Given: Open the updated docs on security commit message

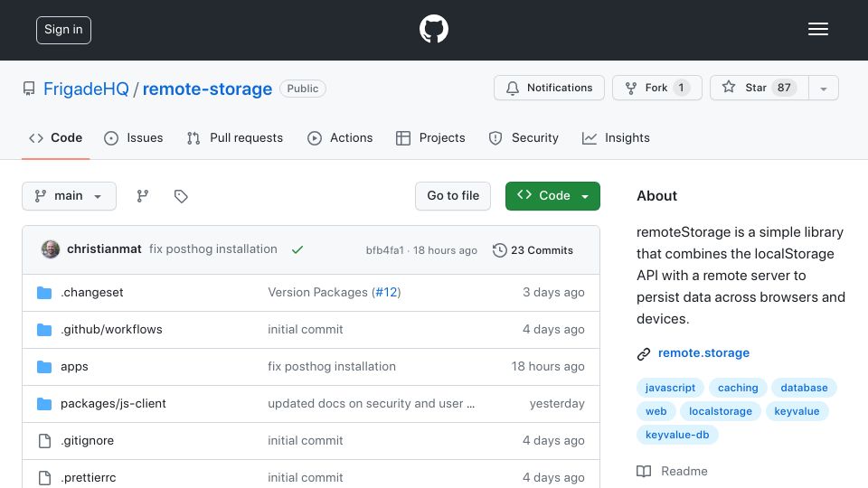Looking at the screenshot, I should tap(371, 403).
